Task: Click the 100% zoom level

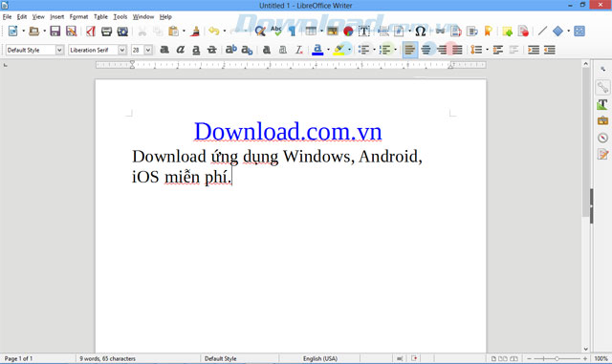Action: point(601,358)
